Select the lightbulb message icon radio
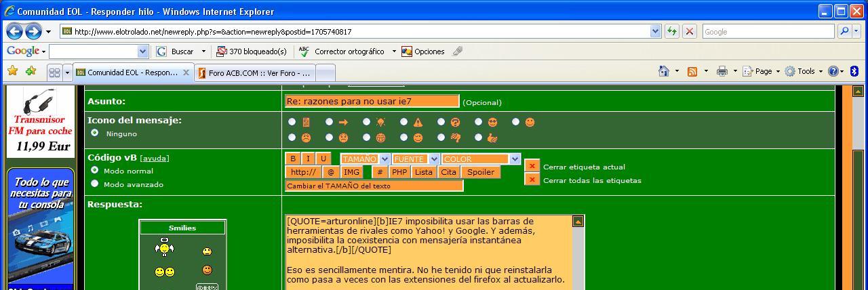 click(366, 122)
